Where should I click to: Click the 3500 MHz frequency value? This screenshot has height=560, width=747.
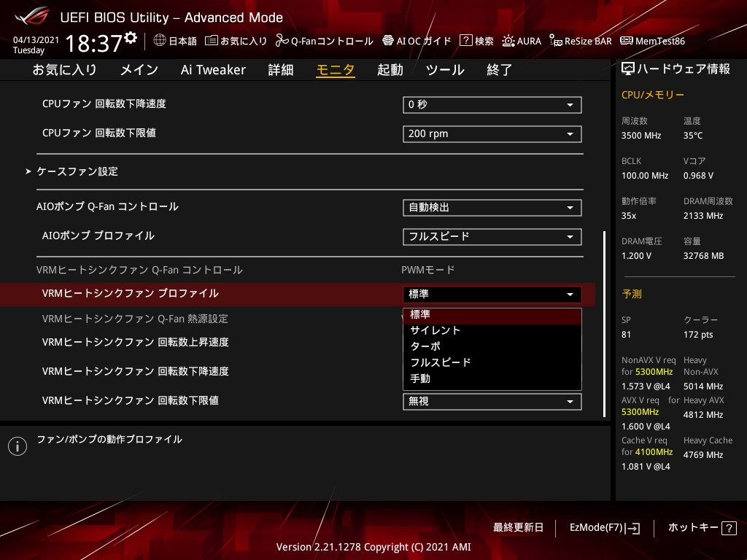tap(641, 136)
